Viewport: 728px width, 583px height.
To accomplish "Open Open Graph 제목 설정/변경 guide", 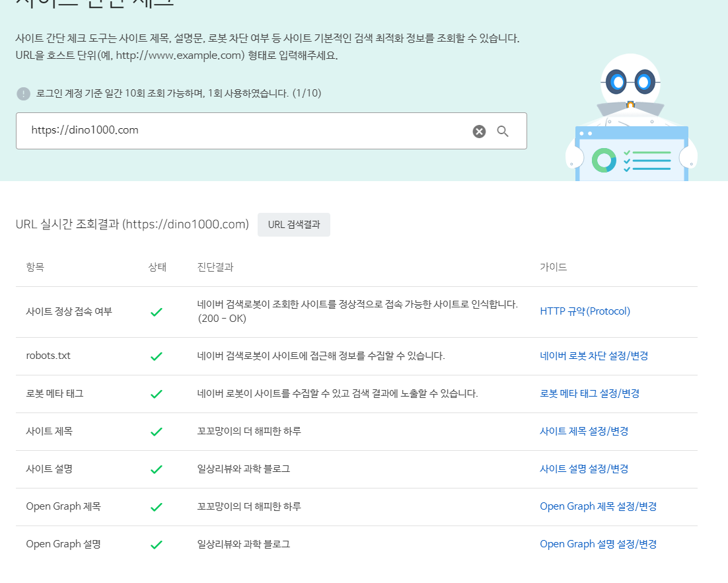I will 599,506.
